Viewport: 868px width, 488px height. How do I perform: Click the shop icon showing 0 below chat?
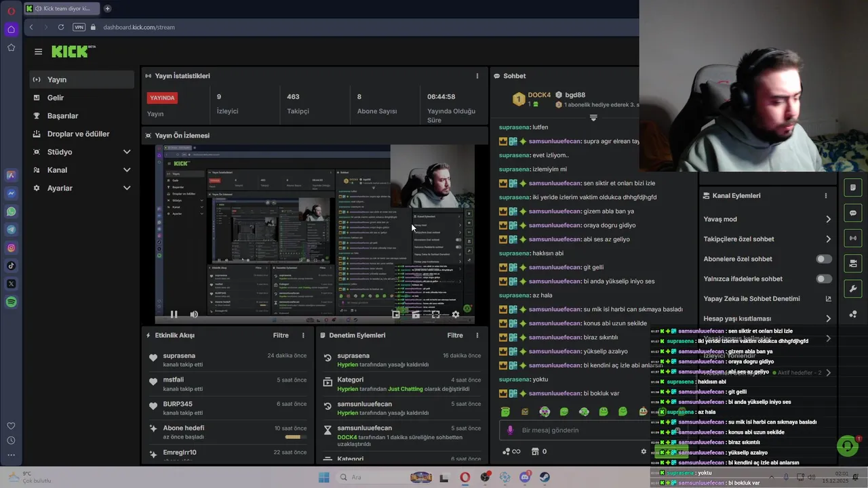(x=539, y=451)
